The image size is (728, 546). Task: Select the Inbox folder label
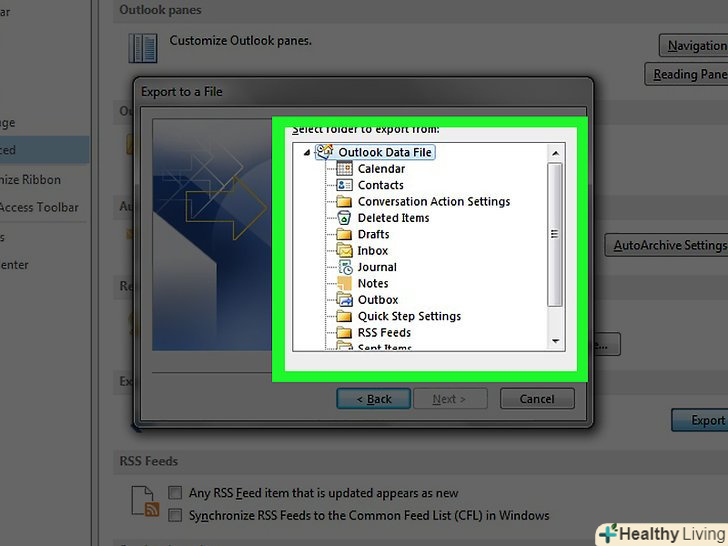pyautogui.click(x=372, y=251)
